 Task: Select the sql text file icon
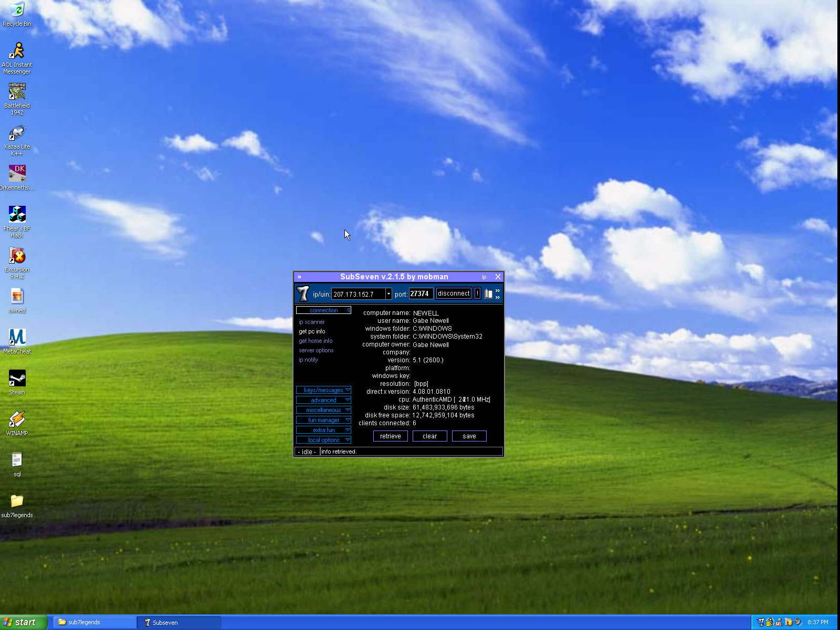pyautogui.click(x=17, y=464)
